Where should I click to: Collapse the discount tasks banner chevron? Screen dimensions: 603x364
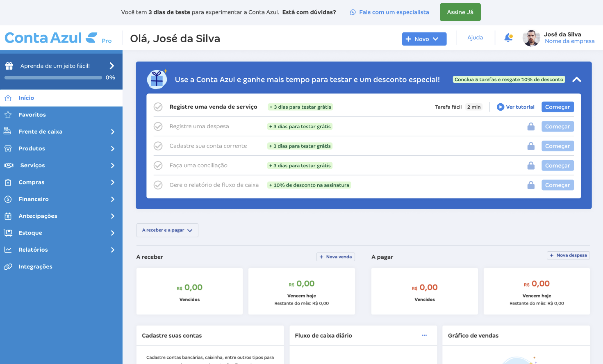577,80
